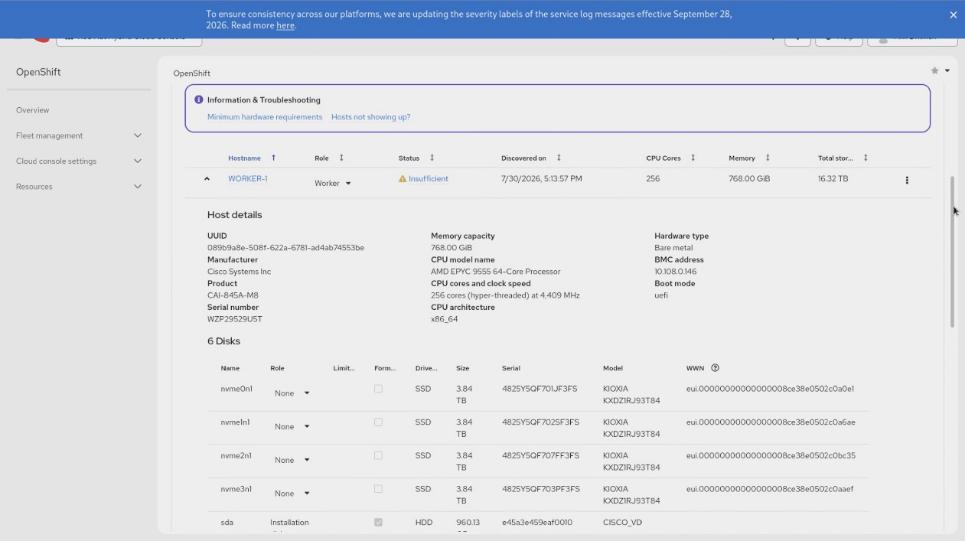Close the severity labels notification banner
This screenshot has height=541, width=965.
953,15
